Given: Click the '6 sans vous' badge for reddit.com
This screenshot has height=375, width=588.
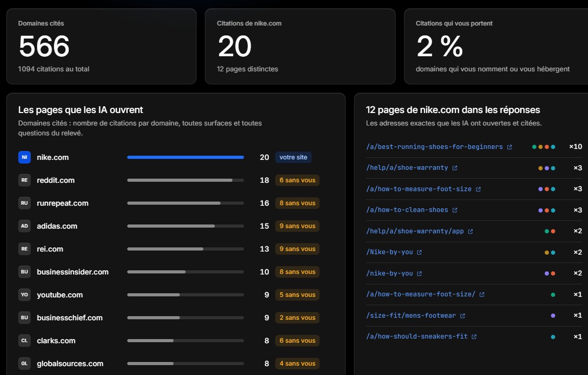Looking at the screenshot, I should point(297,180).
